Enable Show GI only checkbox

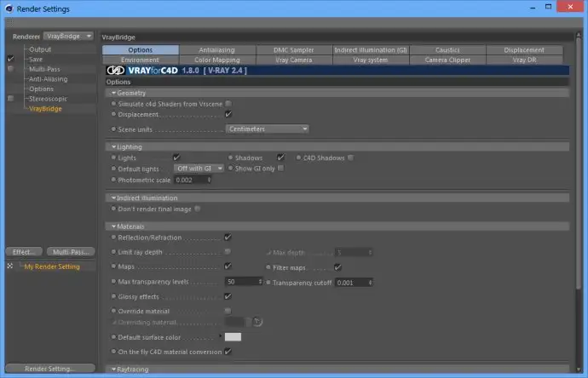tap(280, 169)
